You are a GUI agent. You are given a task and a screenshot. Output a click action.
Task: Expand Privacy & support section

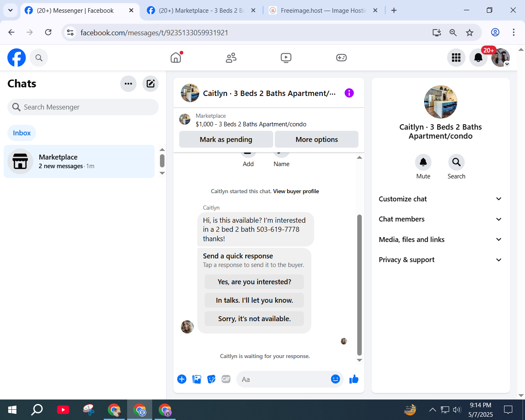441,260
